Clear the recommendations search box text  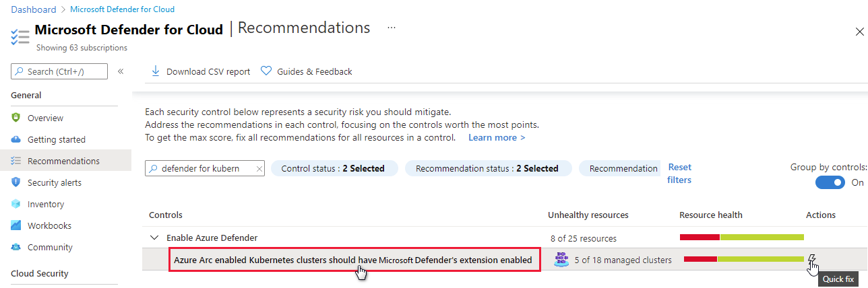pos(259,169)
